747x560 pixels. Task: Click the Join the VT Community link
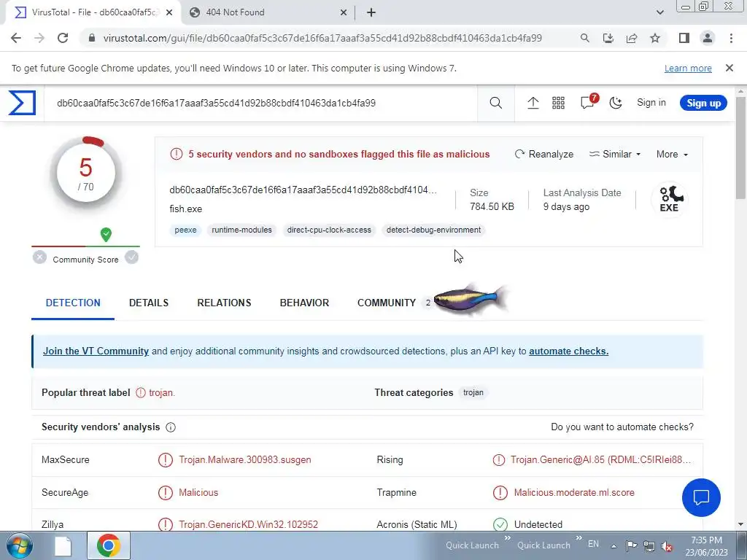point(96,351)
